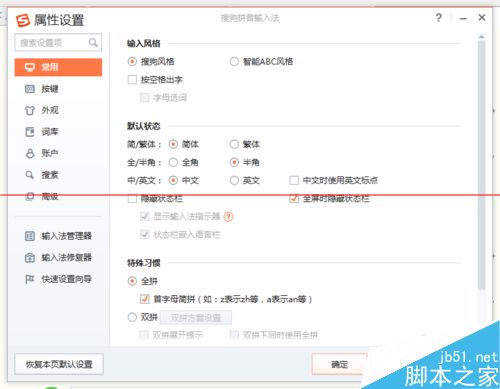Select 简体 as the default script
The image size is (500, 389).
point(173,144)
